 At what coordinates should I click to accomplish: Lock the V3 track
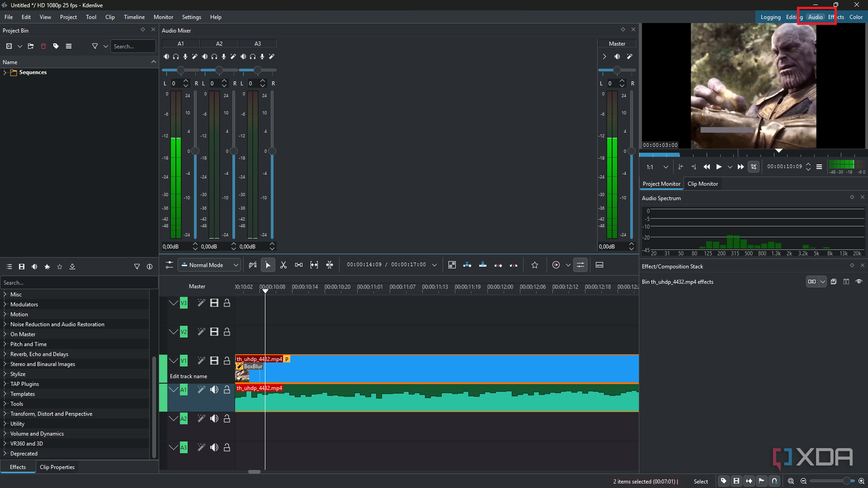[227, 303]
